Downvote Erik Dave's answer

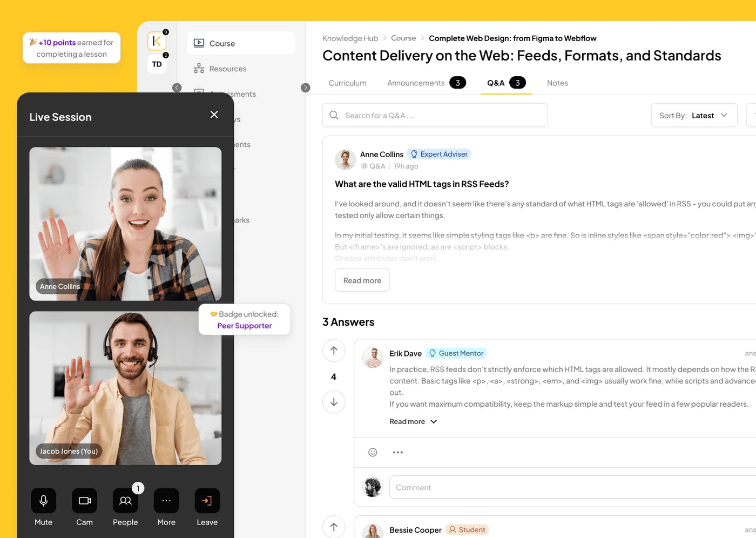(334, 402)
